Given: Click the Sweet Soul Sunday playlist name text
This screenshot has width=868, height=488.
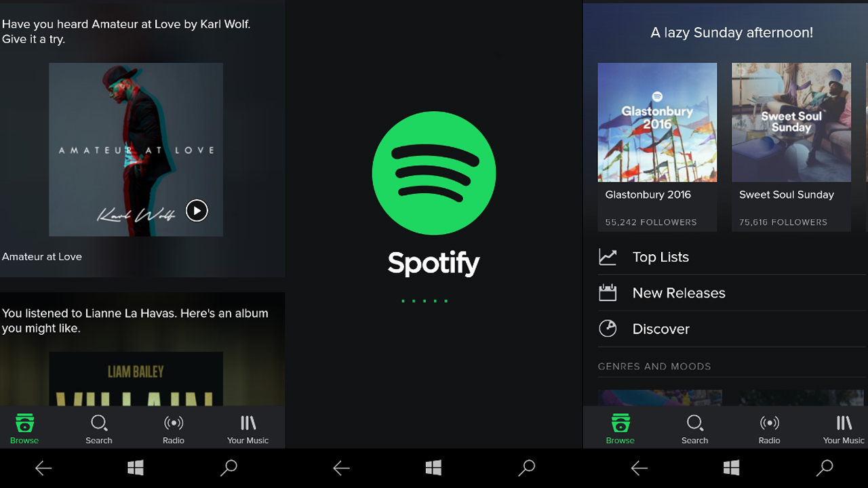Looking at the screenshot, I should [x=786, y=195].
